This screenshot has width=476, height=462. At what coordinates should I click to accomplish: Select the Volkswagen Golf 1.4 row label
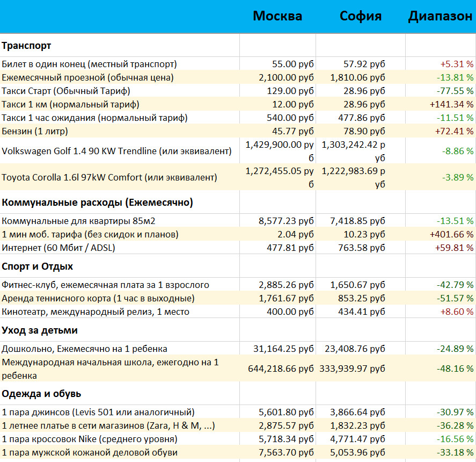(116, 151)
